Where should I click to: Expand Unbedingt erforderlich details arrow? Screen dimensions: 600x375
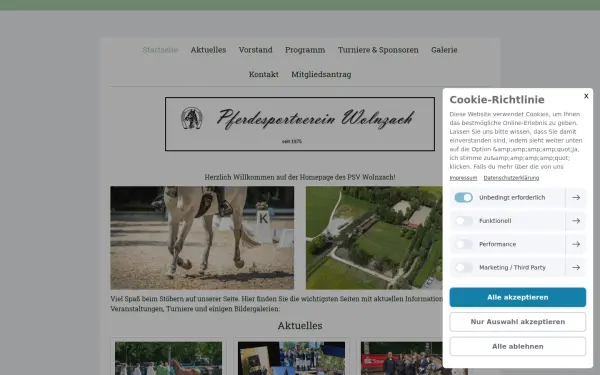(576, 197)
